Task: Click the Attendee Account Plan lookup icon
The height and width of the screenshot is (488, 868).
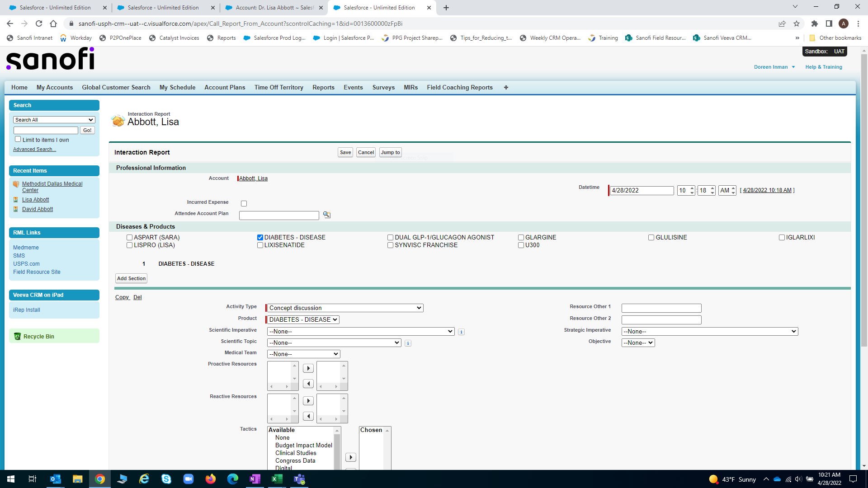Action: click(x=327, y=215)
